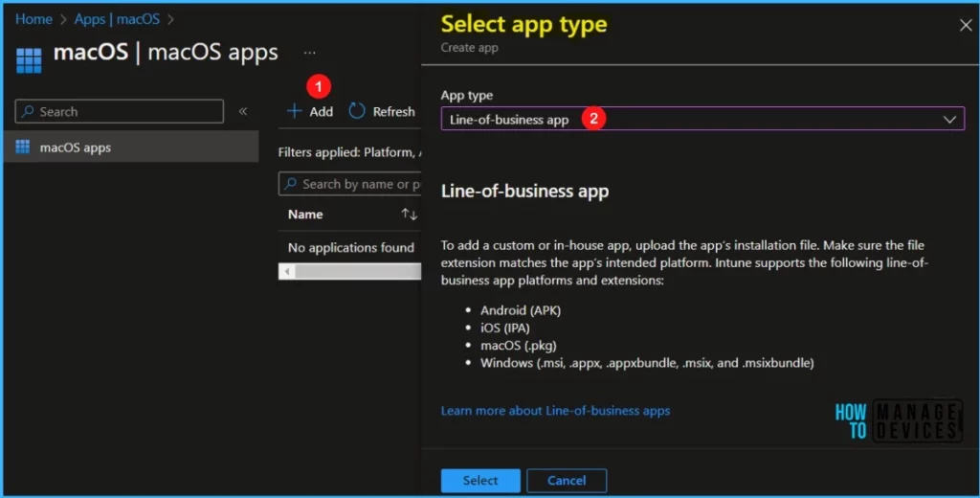Select macOS apps in the sidebar
Screen dimensions: 980x498
[131, 147]
